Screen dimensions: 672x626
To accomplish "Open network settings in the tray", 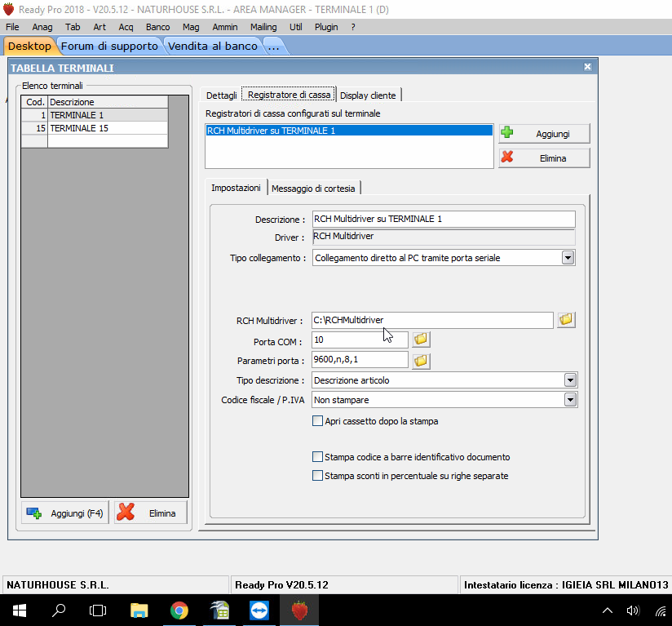I will (661, 610).
